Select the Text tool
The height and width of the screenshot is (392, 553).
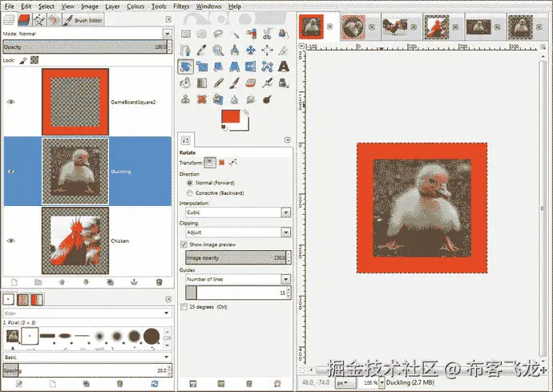pyautogui.click(x=284, y=67)
